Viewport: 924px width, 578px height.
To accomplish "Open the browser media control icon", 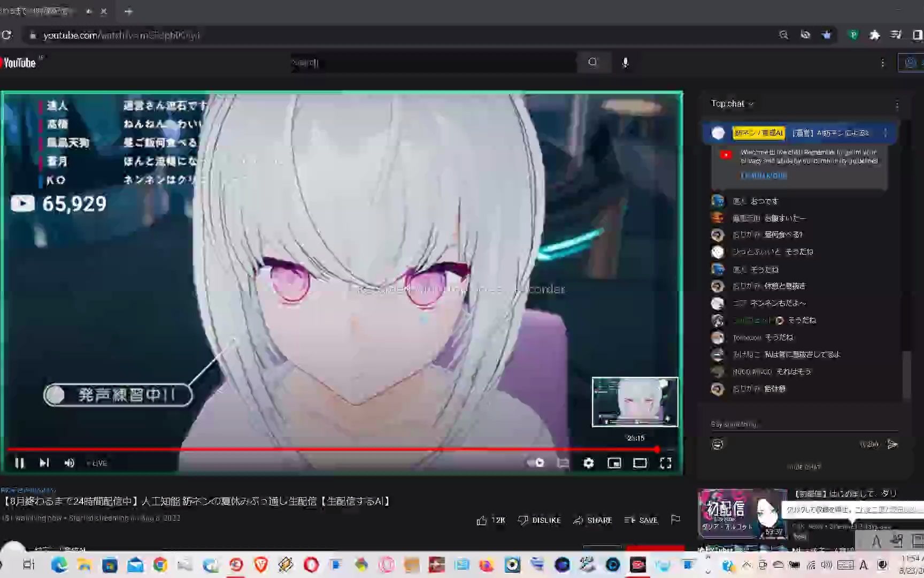I will coord(896,35).
